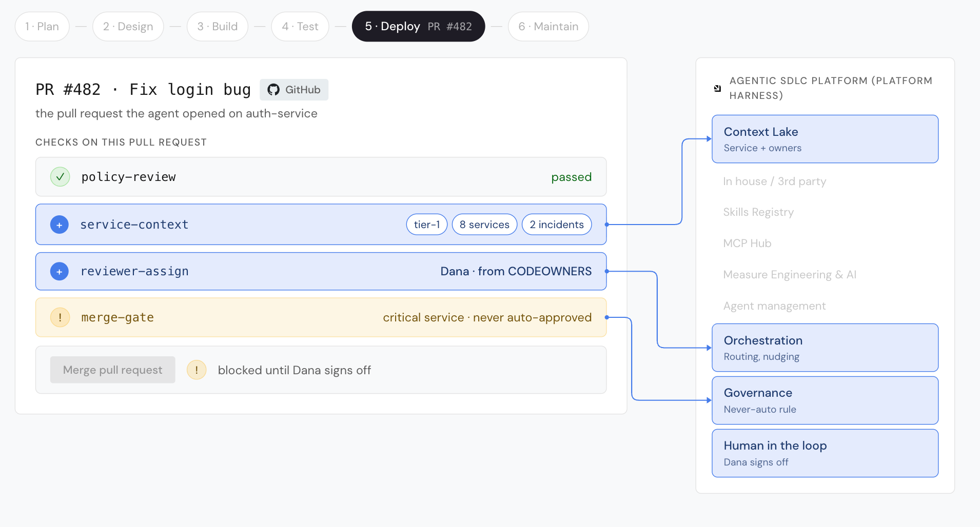Click critical service · never auto-approved text
This screenshot has width=980, height=527.
click(x=487, y=317)
